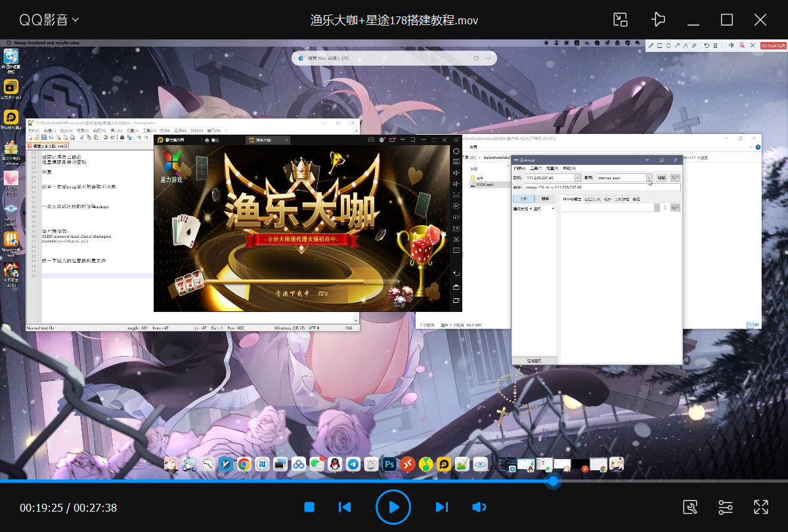The height and width of the screenshot is (532, 788).
Task: Stop the video playback
Action: coord(309,507)
